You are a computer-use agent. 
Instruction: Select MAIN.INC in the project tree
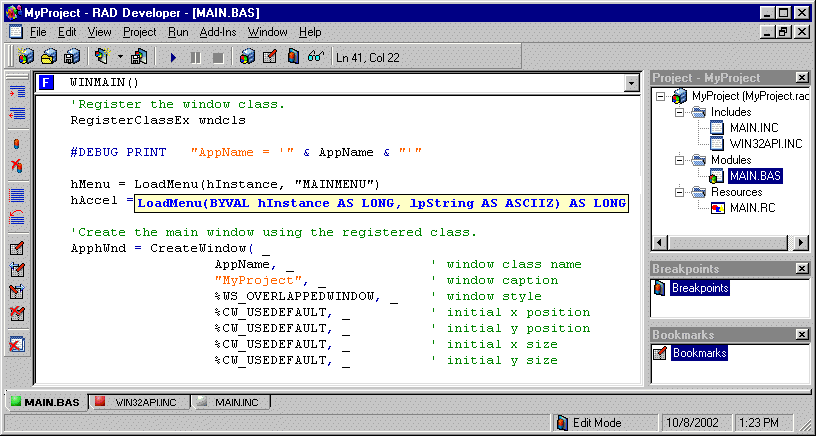pos(754,128)
